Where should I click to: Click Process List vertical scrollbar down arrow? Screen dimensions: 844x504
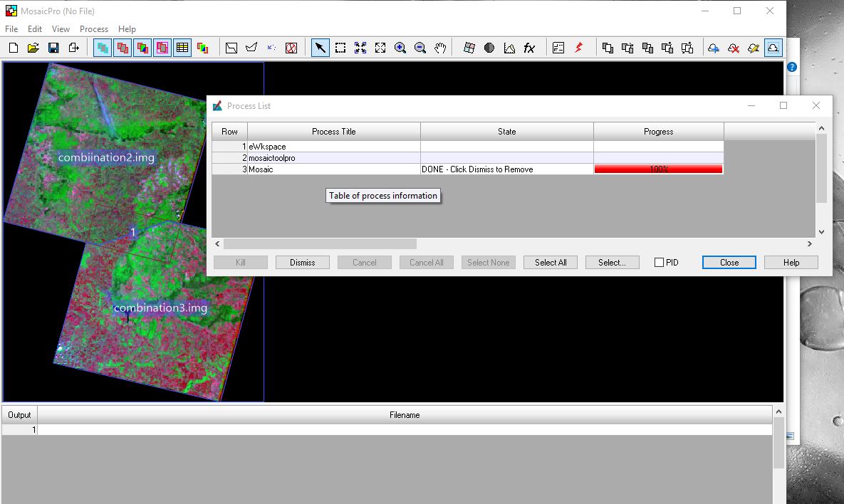pyautogui.click(x=821, y=231)
